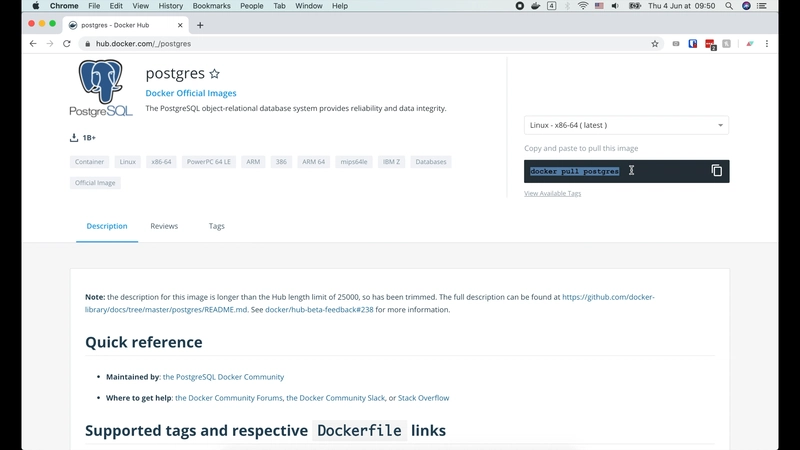
Task: Click the grey square extension icon
Action: [x=727, y=44]
